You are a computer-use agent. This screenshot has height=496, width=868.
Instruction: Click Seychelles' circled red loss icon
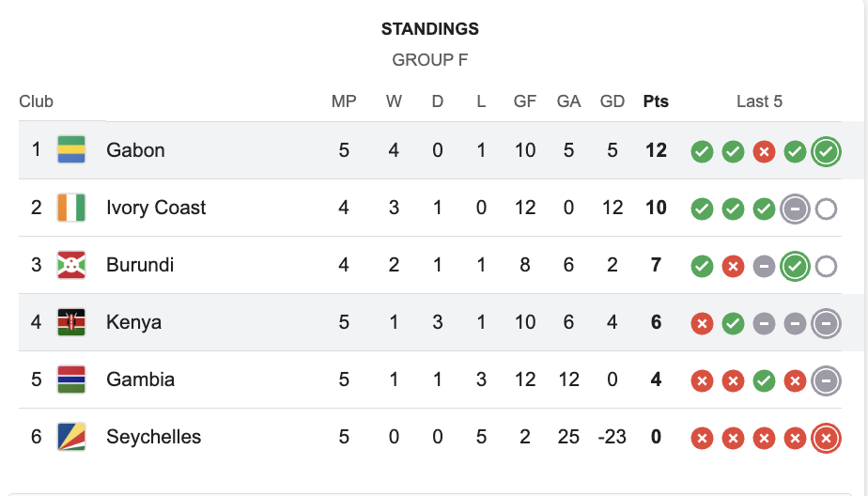click(x=826, y=438)
